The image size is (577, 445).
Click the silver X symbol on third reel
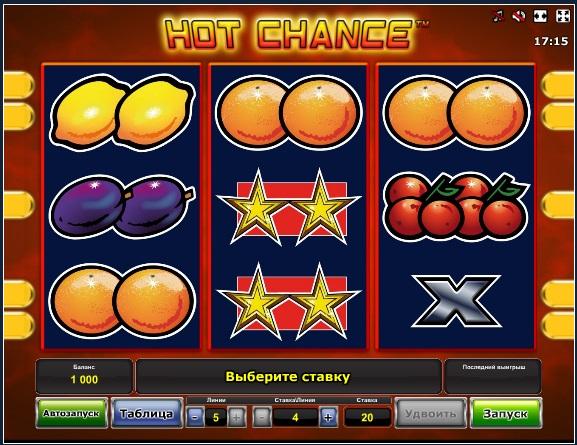tap(456, 301)
